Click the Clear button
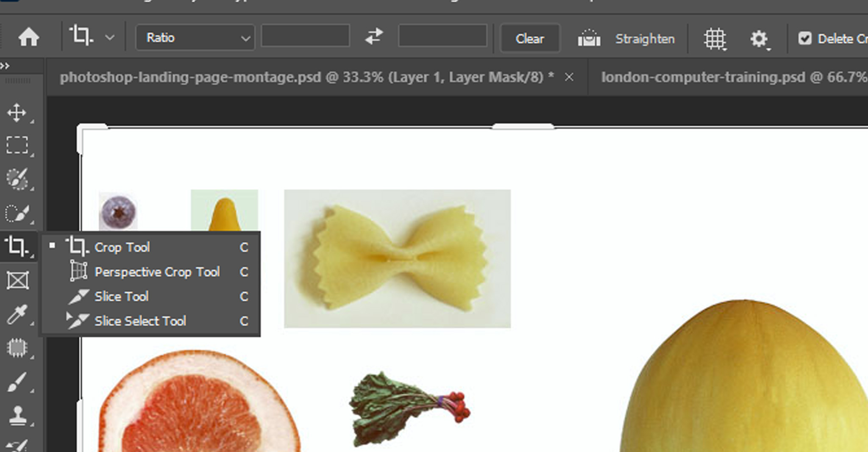Screen dimensions: 868x452 click(x=530, y=39)
